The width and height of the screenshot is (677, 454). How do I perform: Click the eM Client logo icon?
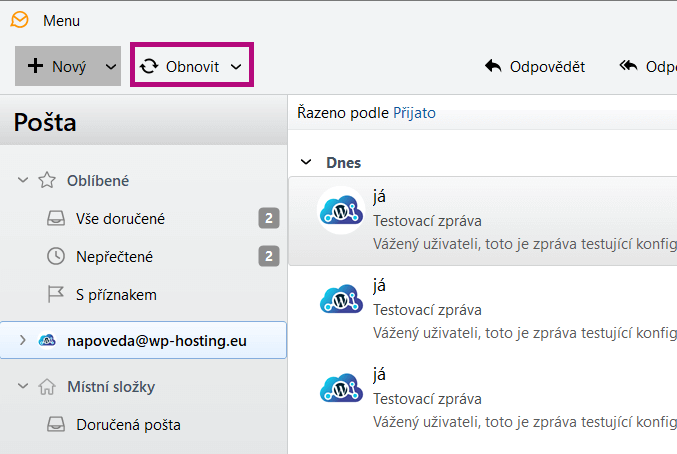[x=20, y=20]
